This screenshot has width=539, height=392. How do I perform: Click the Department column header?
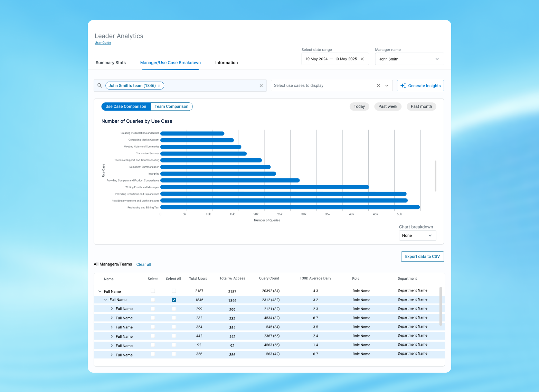[407, 279]
